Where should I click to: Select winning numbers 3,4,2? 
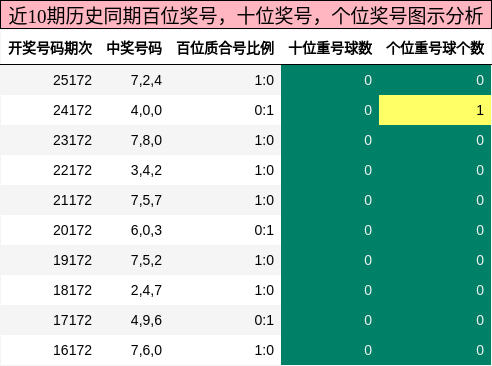pos(146,171)
